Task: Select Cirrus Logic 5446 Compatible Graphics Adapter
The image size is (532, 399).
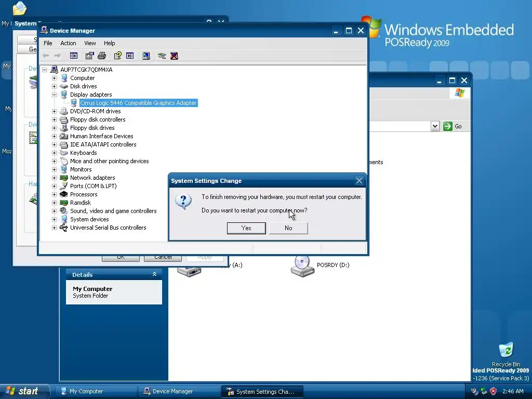Action: pos(138,103)
